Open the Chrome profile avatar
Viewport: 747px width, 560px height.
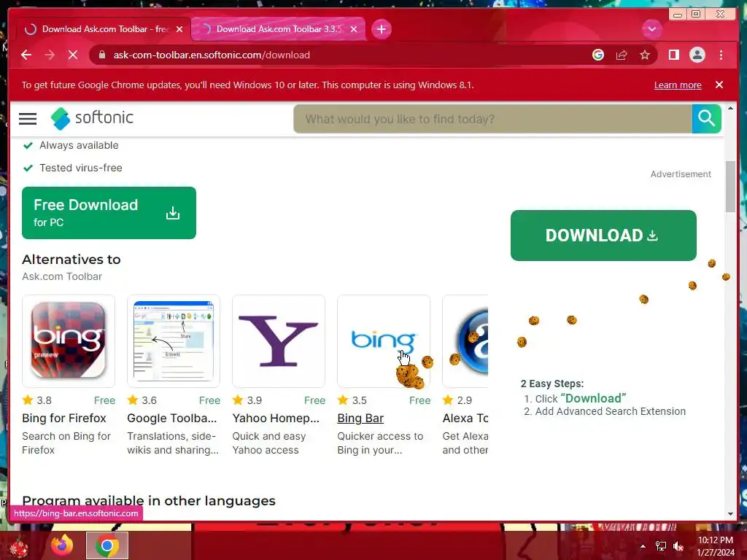point(697,55)
